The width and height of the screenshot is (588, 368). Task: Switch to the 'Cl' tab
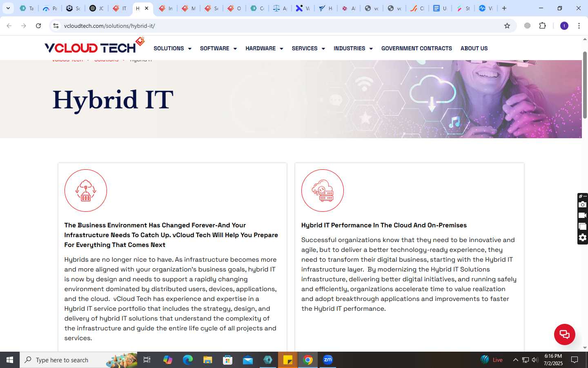417,8
